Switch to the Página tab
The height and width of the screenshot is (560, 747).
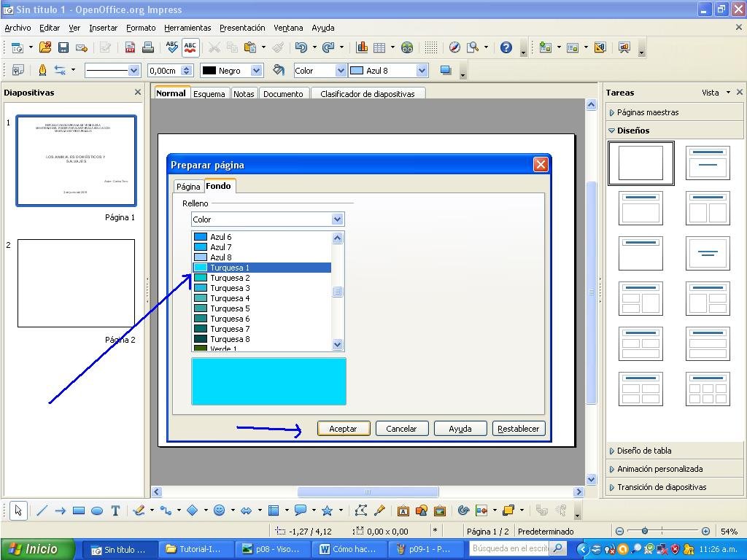click(188, 187)
